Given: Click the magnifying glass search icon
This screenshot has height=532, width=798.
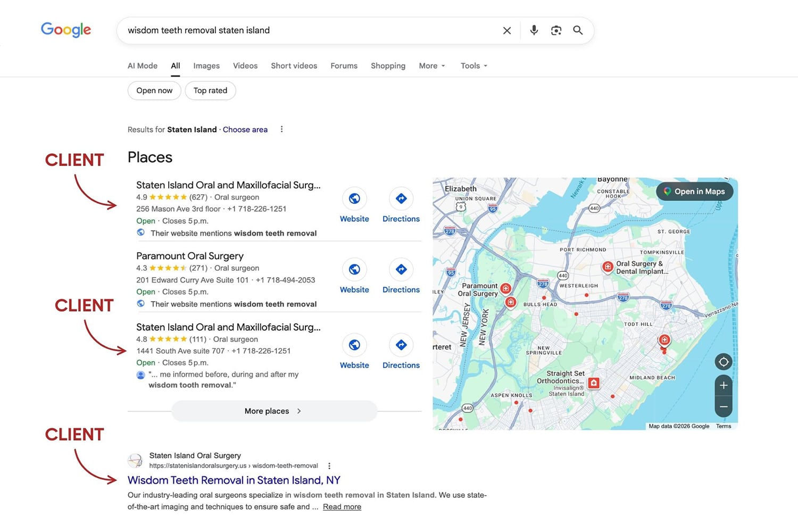Looking at the screenshot, I should [578, 30].
